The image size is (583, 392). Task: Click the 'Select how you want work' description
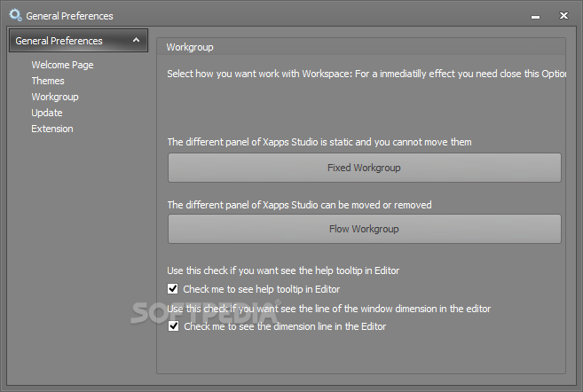(x=364, y=74)
